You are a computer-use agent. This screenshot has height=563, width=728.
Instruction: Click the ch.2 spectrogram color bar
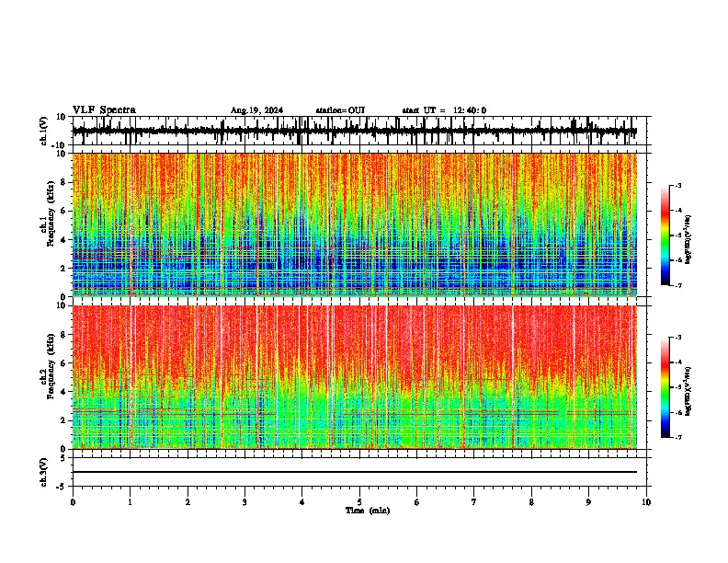point(665,387)
